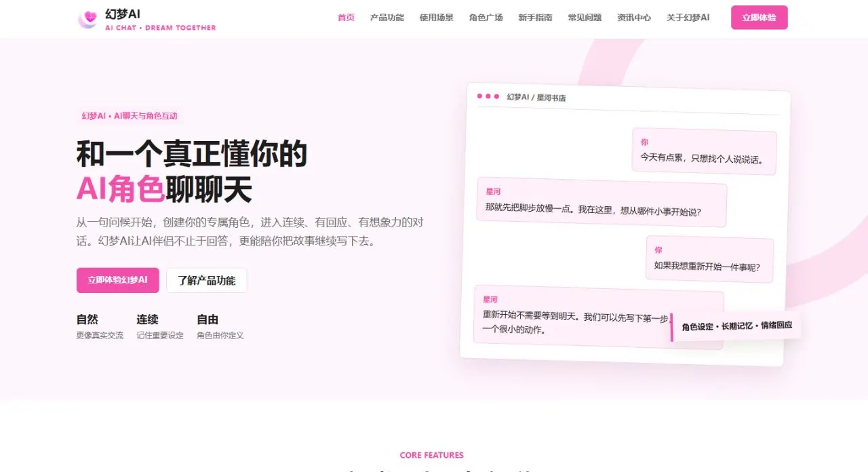Viewport: 868px width, 472px height.
Task: Click the 自然 feature label
Action: (87, 319)
